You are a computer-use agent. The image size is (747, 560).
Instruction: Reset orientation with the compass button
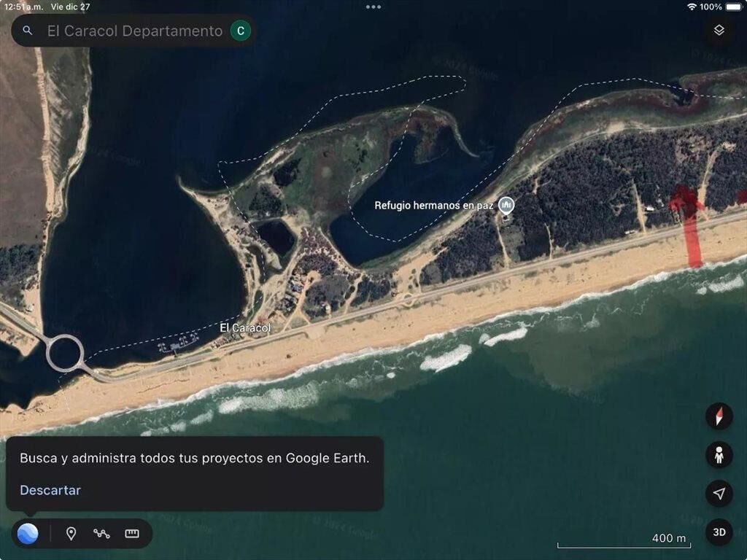coord(719,416)
